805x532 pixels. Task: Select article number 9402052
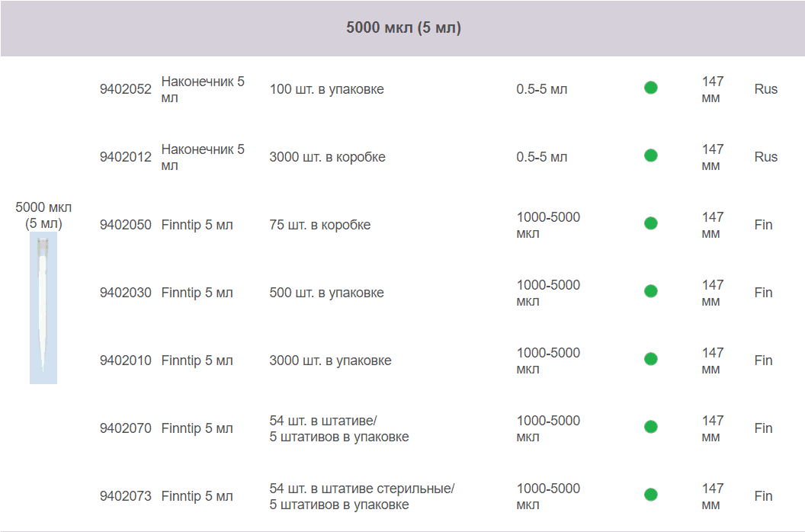pyautogui.click(x=126, y=89)
